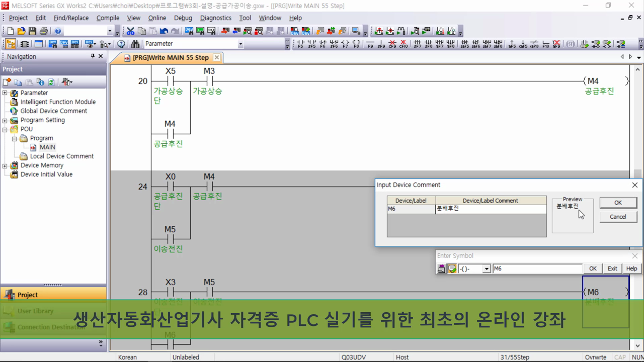Expand the Parameter tree node
The image size is (644, 362).
pos(5,93)
